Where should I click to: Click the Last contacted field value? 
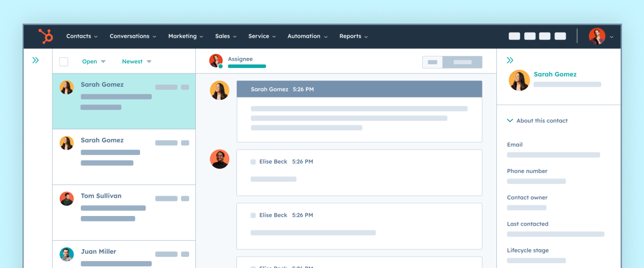(x=555, y=234)
